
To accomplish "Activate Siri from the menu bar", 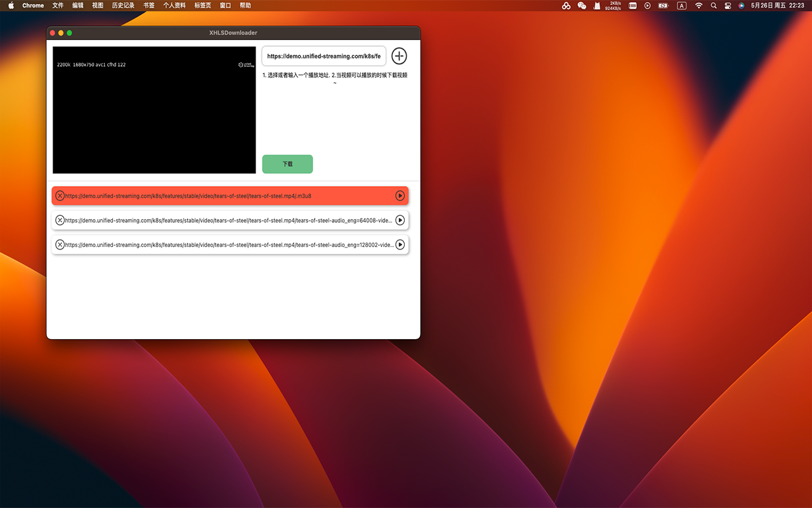I will point(741,5).
